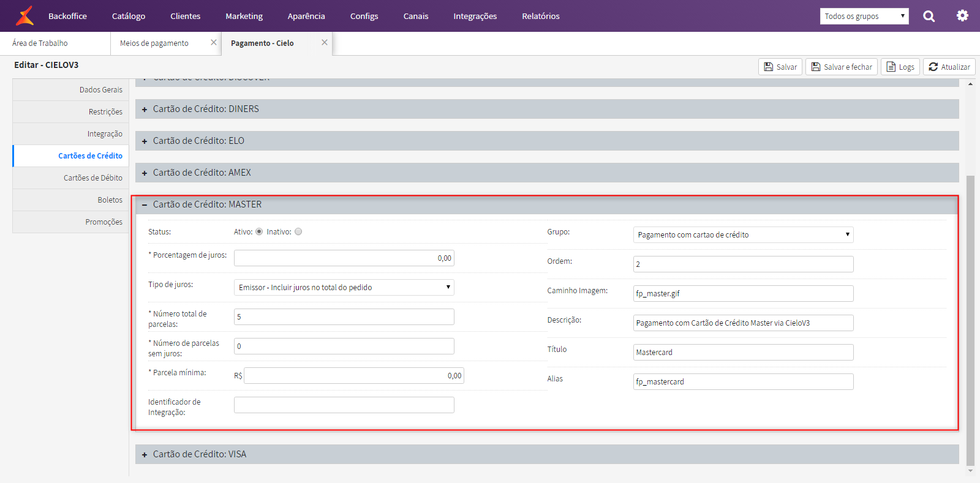This screenshot has height=483, width=980.
Task: Open the Relatórios menu
Action: [541, 16]
